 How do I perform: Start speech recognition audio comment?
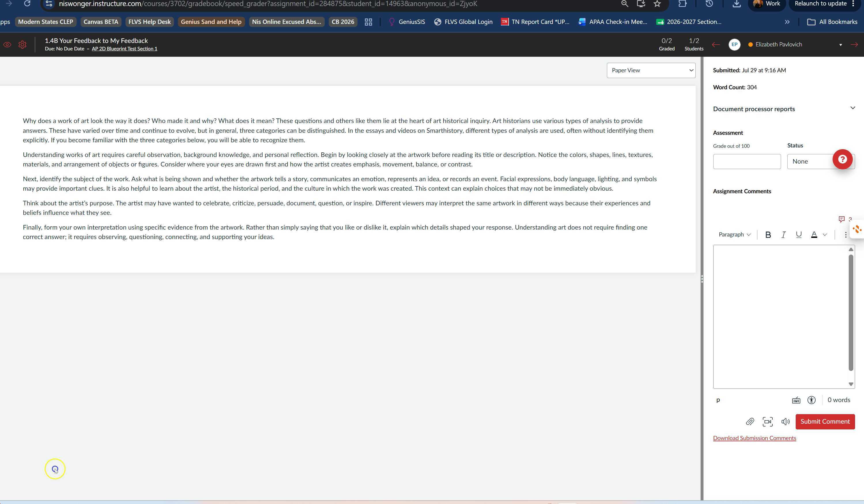[785, 422]
